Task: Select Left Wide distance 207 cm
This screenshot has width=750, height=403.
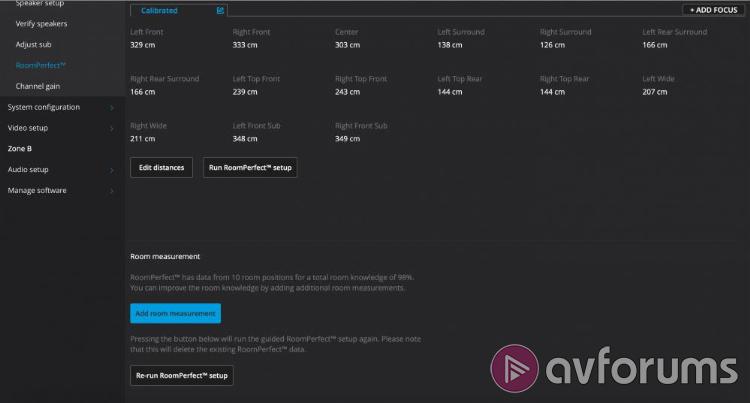Action: click(655, 92)
